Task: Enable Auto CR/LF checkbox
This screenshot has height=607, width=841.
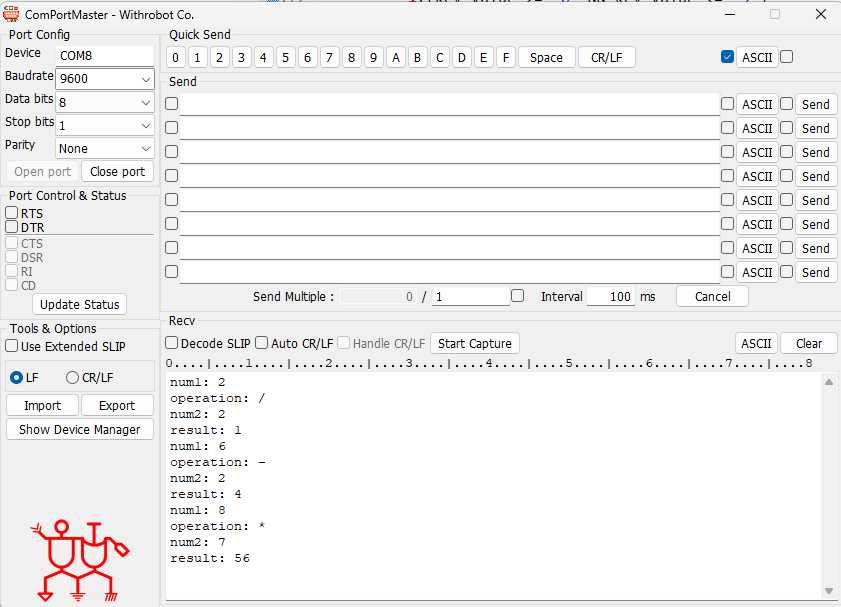Action: tap(261, 343)
